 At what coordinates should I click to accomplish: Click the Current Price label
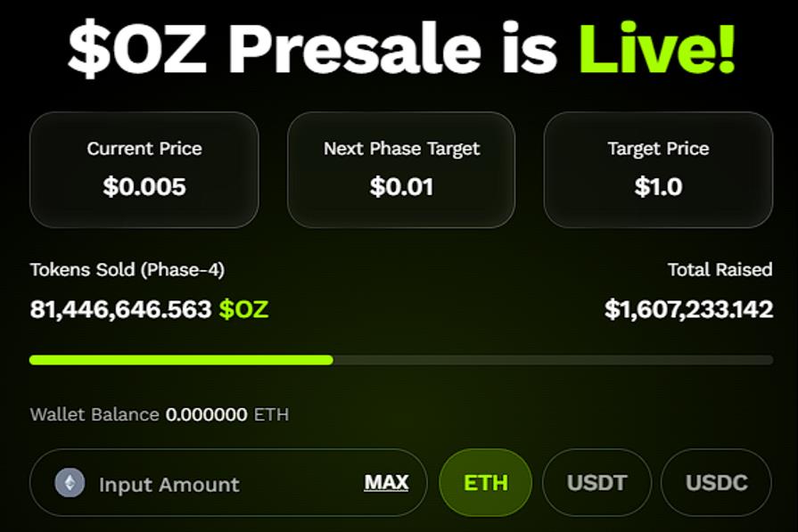[144, 149]
